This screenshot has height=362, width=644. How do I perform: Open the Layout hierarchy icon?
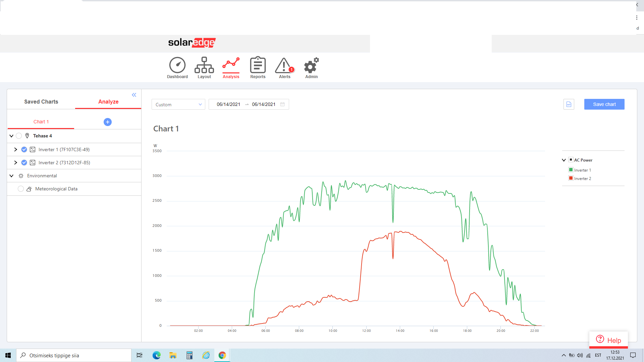pyautogui.click(x=204, y=65)
